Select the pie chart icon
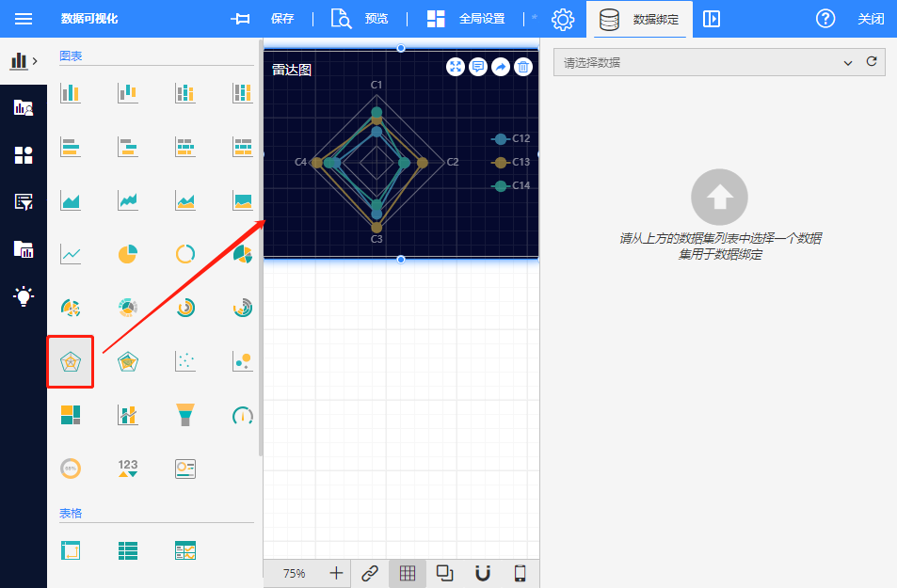Viewport: 897px width, 588px height. click(128, 254)
